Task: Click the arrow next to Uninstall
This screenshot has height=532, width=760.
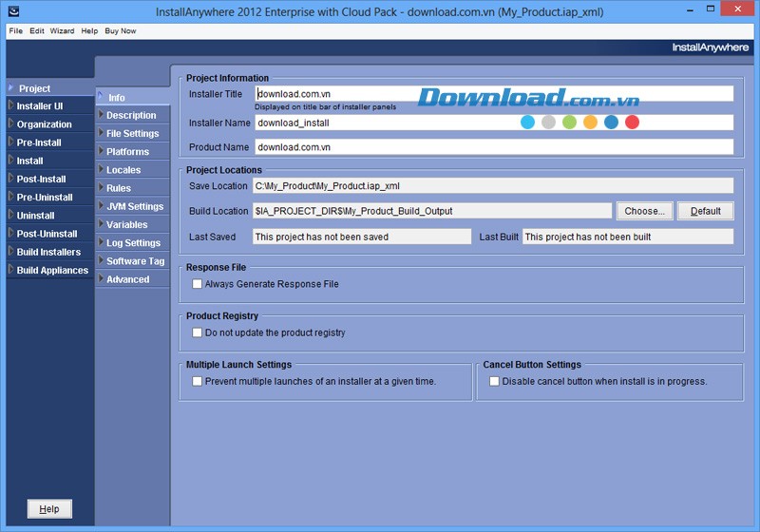Action: (x=11, y=214)
